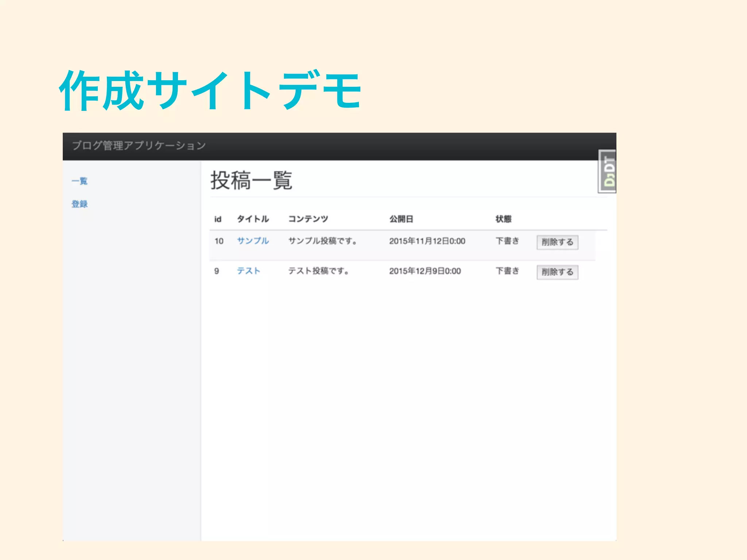Delete post 10 with 削除する button

coord(557,242)
